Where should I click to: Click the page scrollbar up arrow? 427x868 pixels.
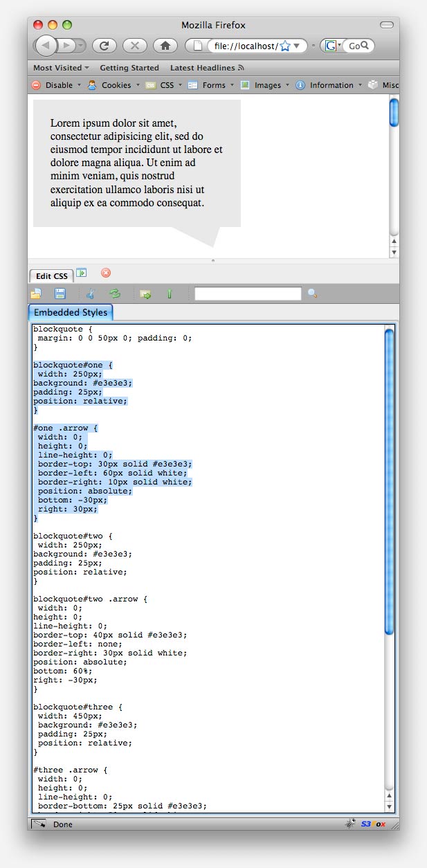pyautogui.click(x=394, y=241)
